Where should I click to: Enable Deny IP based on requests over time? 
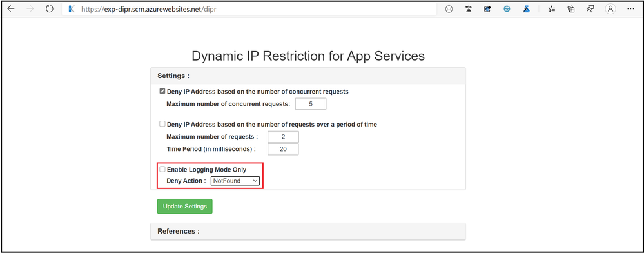(162, 123)
